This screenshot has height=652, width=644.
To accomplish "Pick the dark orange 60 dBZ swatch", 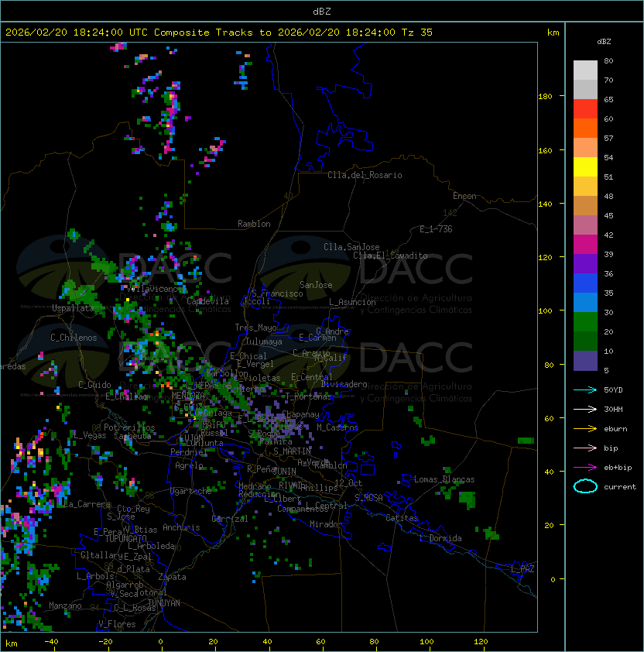I will (x=585, y=128).
